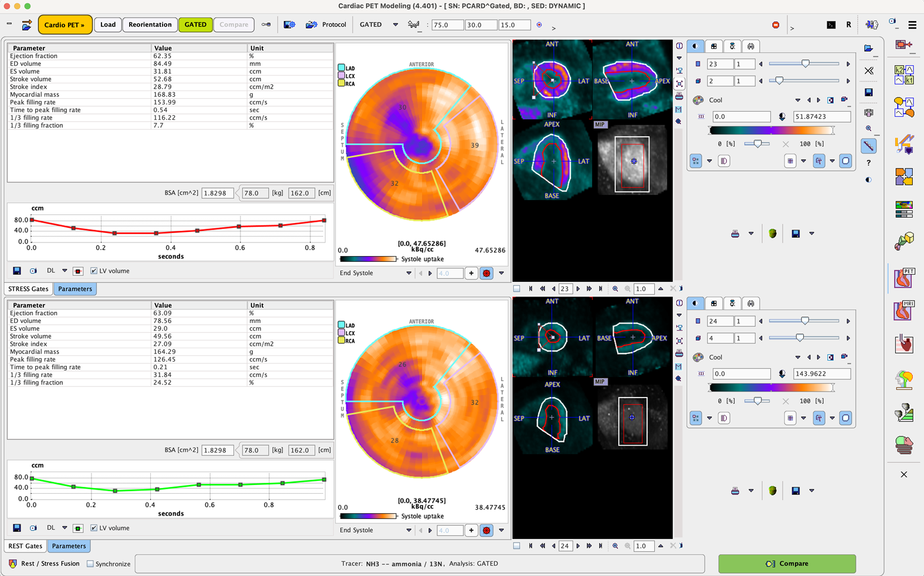Select the print icon beside stress images
Image resolution: width=924 pixels, height=576 pixels.
click(679, 96)
